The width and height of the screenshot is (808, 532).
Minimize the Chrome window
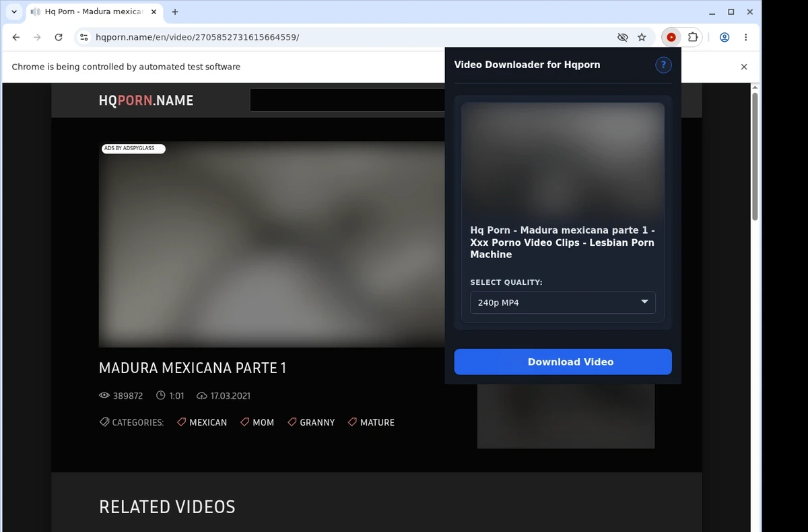pos(712,12)
